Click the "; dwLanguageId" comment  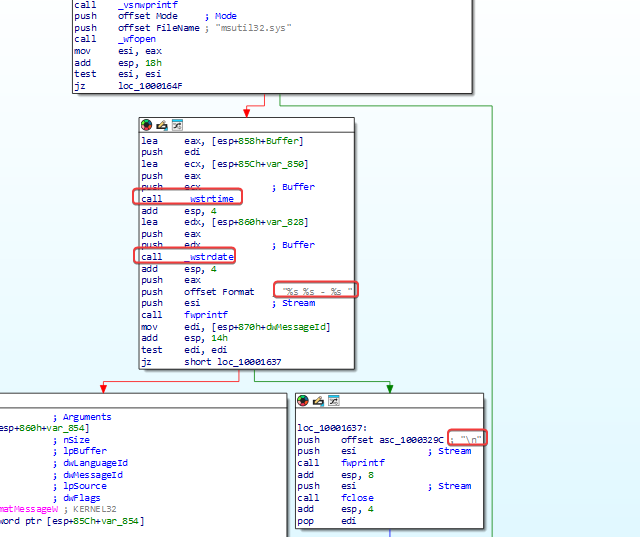point(90,463)
